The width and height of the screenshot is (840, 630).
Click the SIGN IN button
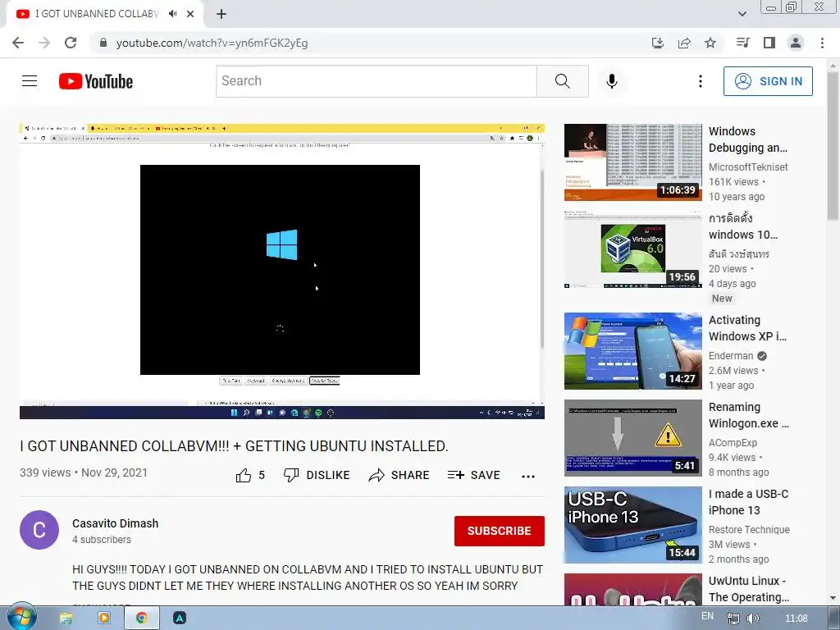(x=768, y=81)
